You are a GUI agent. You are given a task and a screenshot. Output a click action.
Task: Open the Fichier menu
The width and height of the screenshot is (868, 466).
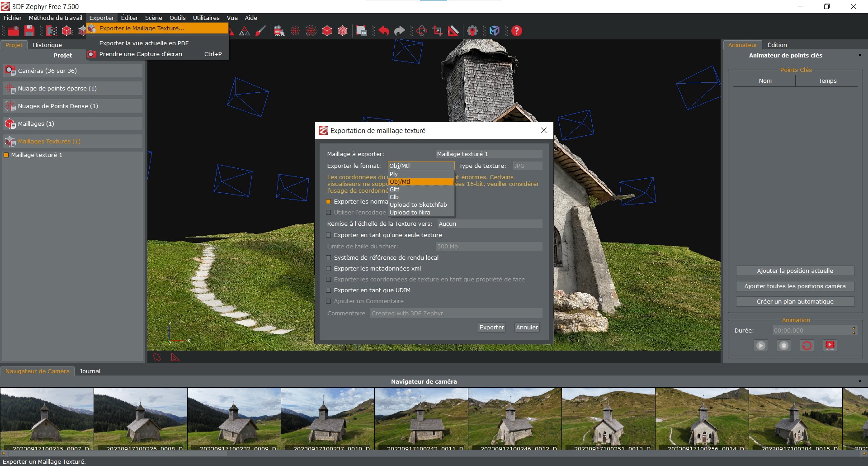coord(13,18)
